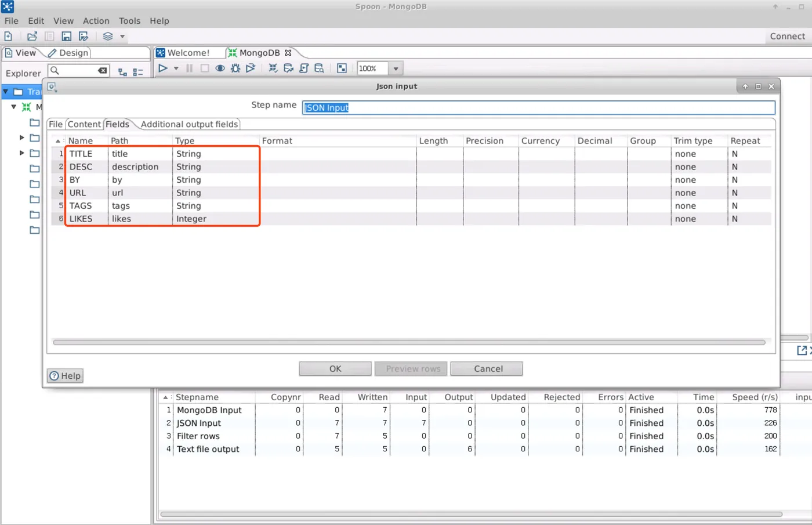812x525 pixels.
Task: Select the DESC field name cell
Action: pyautogui.click(x=86, y=166)
